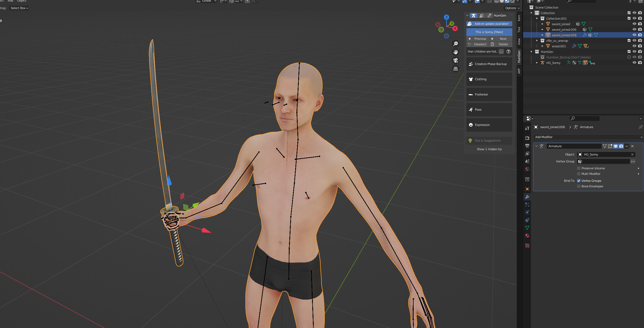Screen dimensions: 644x328
Task: Enable Bone Envelopes checkbox
Action: pyautogui.click(x=579, y=186)
